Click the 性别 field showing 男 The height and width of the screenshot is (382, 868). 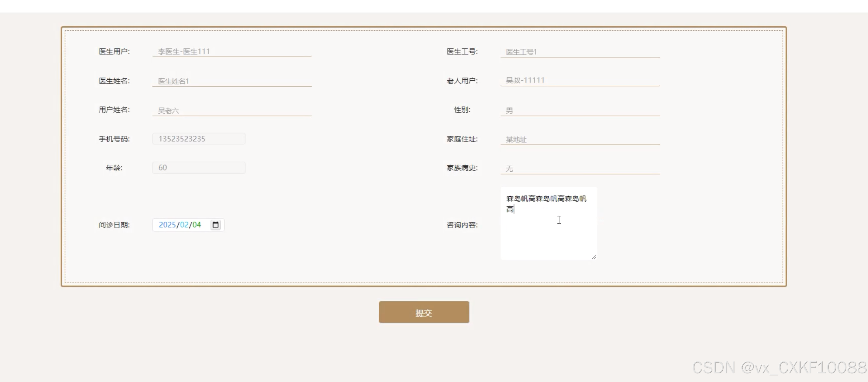580,110
